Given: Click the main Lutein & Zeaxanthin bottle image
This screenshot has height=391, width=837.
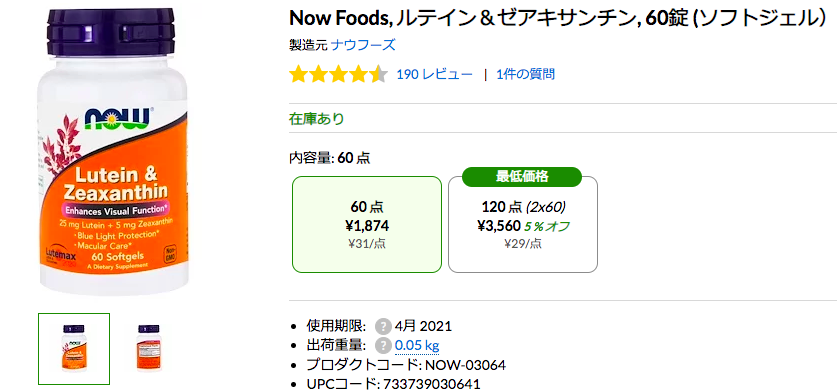Looking at the screenshot, I should [114, 152].
